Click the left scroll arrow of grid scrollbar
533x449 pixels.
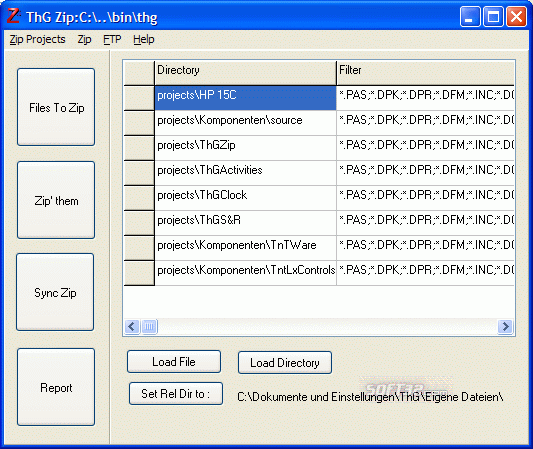tap(132, 327)
